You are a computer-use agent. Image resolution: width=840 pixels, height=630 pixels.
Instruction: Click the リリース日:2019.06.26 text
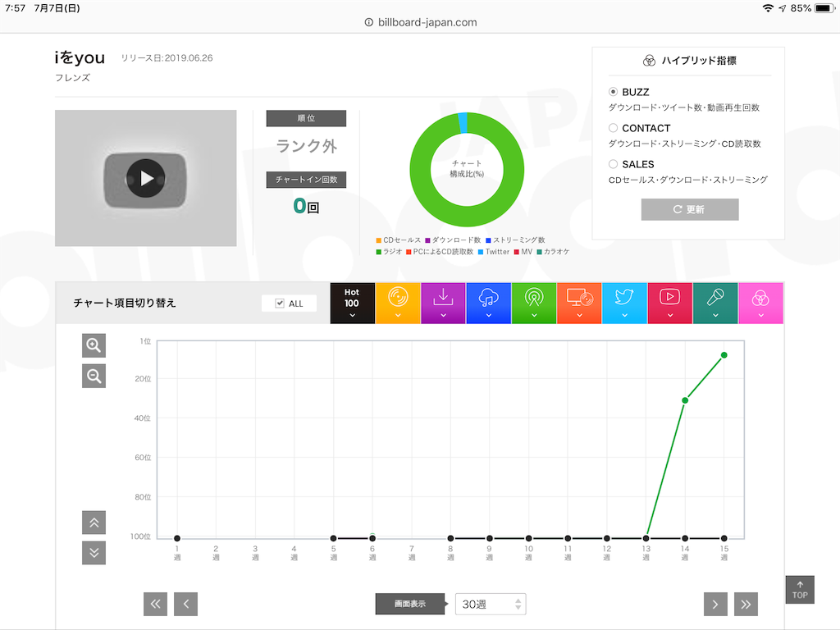pos(167,58)
